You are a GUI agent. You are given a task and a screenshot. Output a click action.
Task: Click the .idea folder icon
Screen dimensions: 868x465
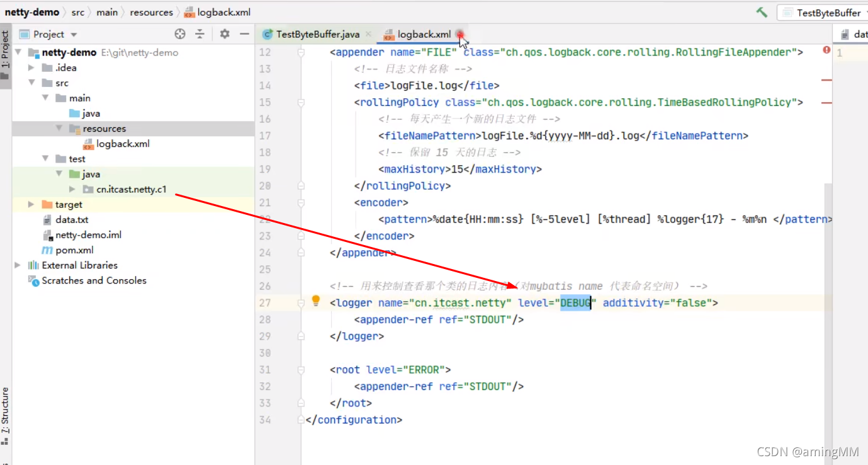47,67
